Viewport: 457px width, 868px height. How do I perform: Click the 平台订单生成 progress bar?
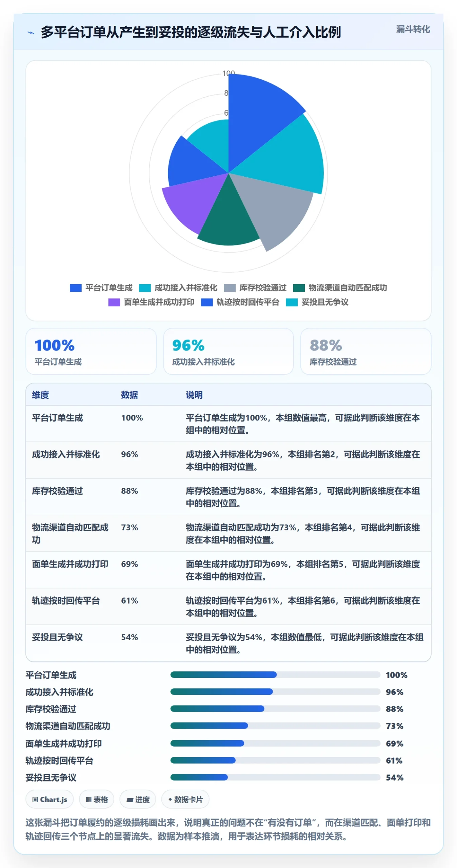275,675
